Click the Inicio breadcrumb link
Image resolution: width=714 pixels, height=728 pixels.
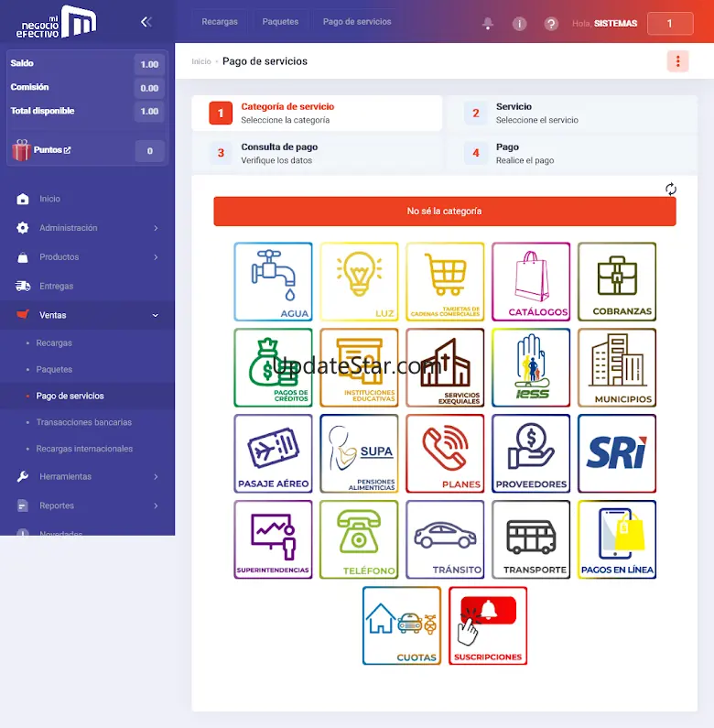pos(201,61)
